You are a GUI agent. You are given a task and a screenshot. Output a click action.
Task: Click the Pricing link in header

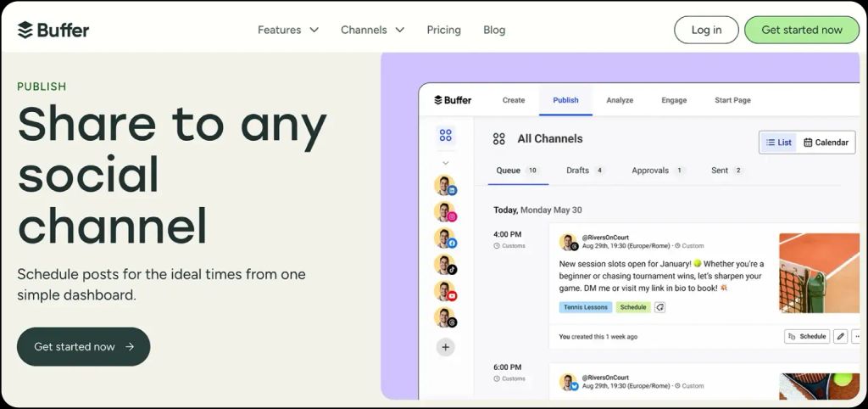(x=443, y=30)
